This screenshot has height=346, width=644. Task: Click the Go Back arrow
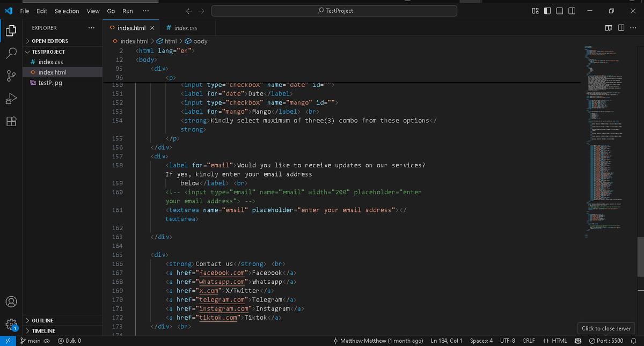[x=188, y=11]
